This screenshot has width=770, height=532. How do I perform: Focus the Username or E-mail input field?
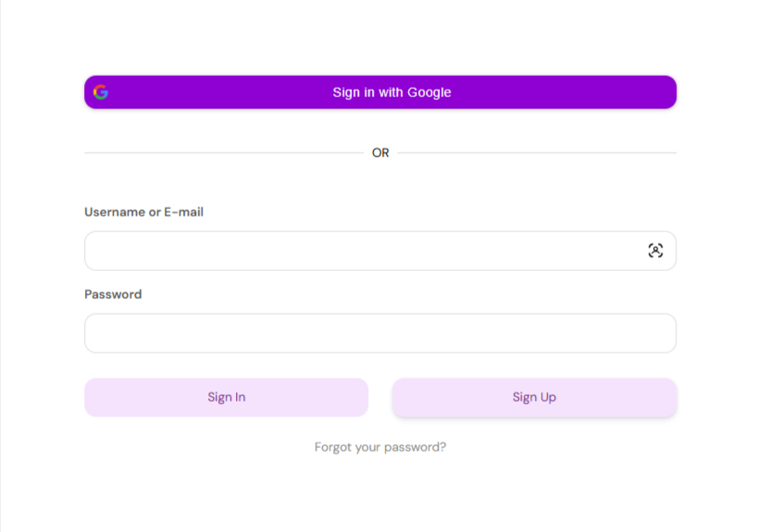tap(380, 251)
